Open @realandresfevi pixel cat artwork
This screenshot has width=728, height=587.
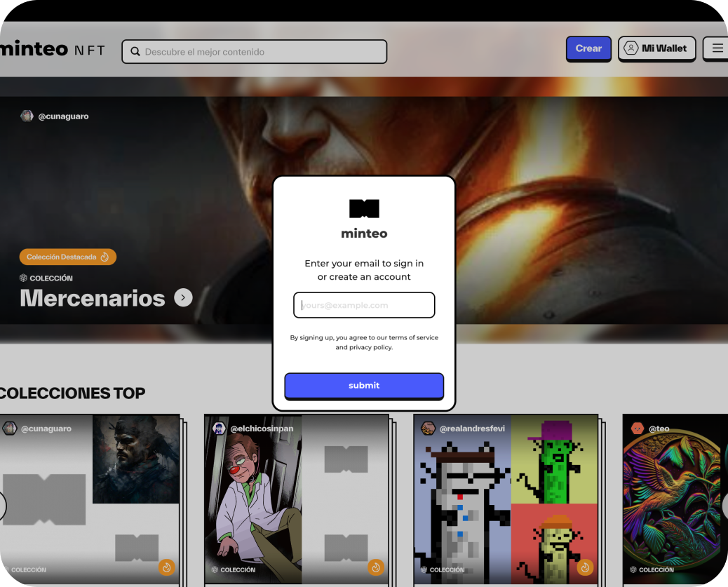click(x=462, y=499)
